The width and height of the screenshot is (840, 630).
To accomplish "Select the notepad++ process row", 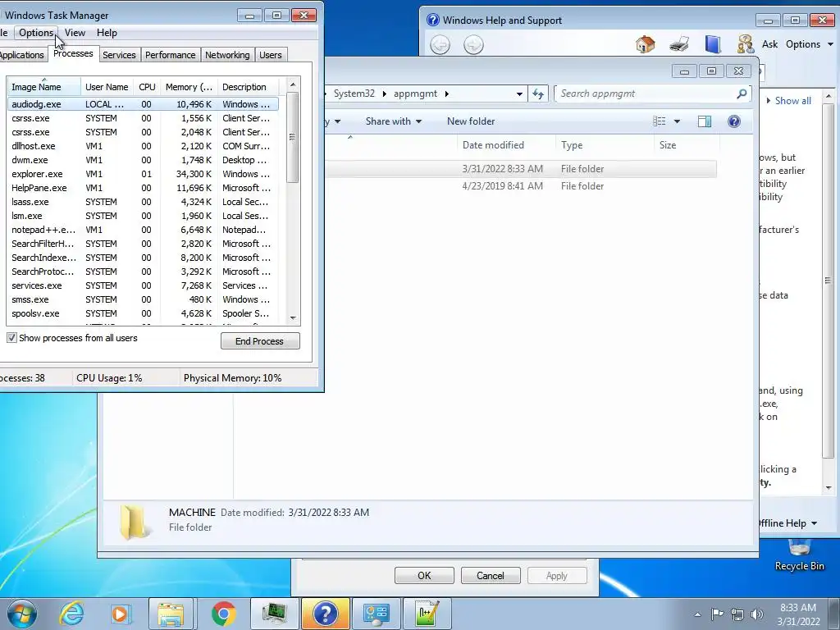I will point(143,230).
